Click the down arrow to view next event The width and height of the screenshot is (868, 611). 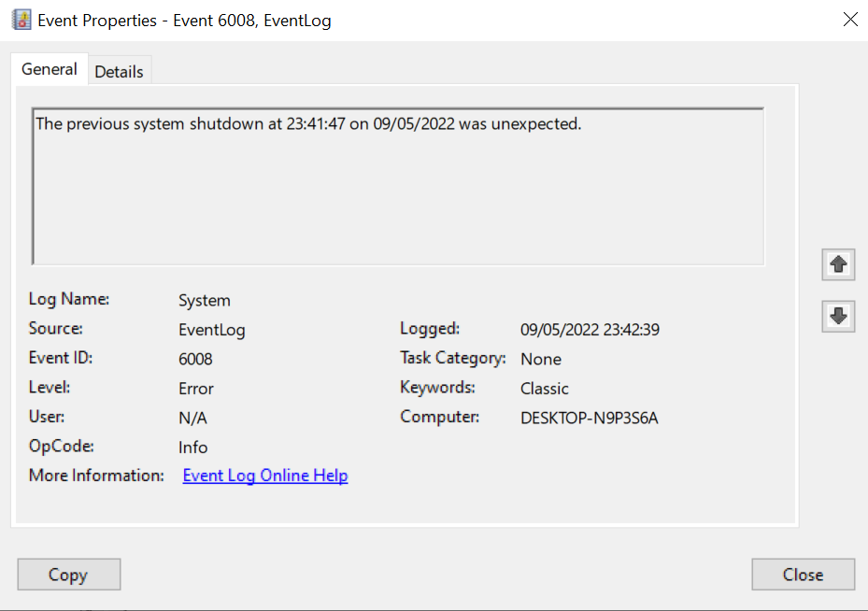(x=838, y=316)
